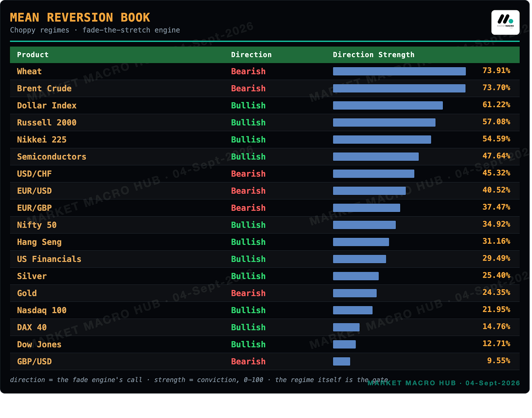Click the Russell 2000 product name
532x418 pixels.
[x=47, y=123]
